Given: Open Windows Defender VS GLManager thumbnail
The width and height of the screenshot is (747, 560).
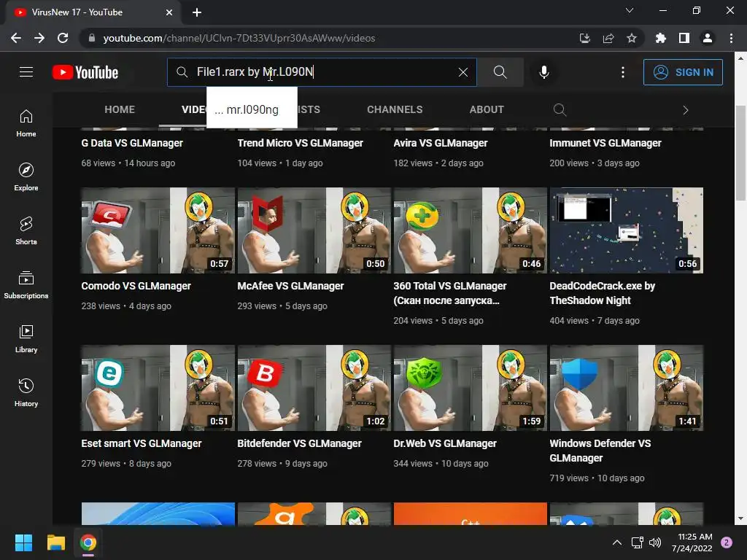Looking at the screenshot, I should (x=627, y=388).
